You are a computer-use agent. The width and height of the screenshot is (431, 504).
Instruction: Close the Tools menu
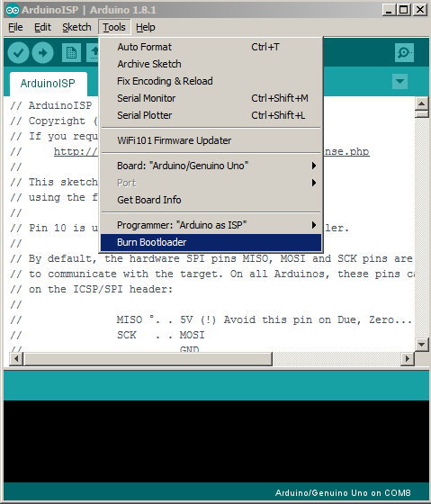[x=114, y=27]
